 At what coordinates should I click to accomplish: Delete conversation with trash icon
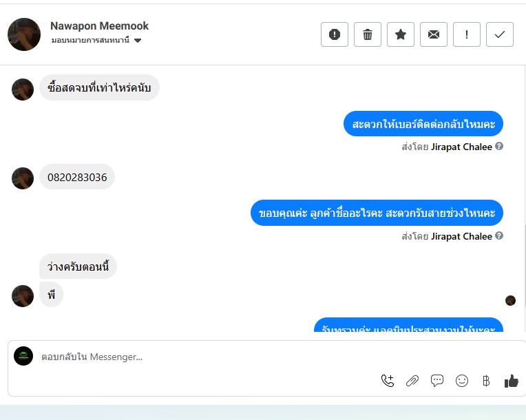pyautogui.click(x=368, y=34)
